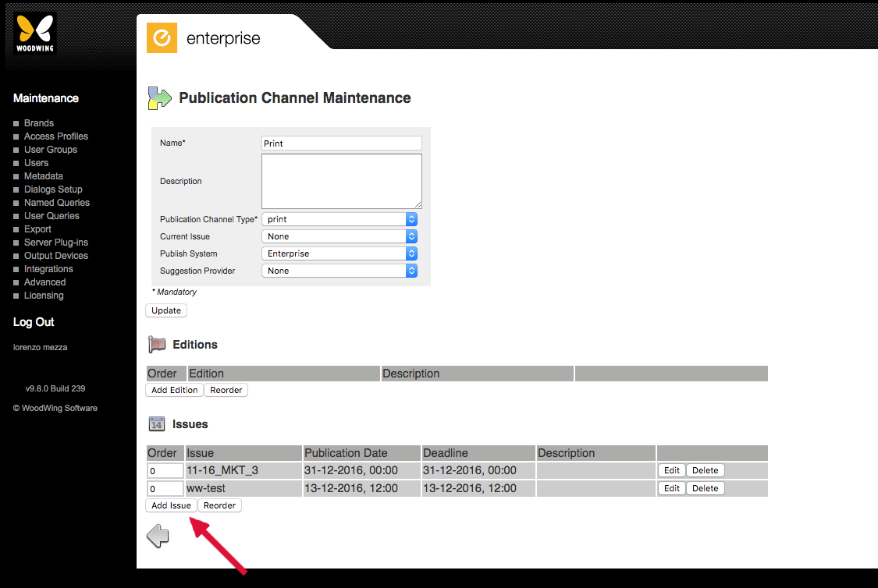This screenshot has height=588, width=878.
Task: Open Dialogs Setup in the sidebar
Action: pos(53,189)
